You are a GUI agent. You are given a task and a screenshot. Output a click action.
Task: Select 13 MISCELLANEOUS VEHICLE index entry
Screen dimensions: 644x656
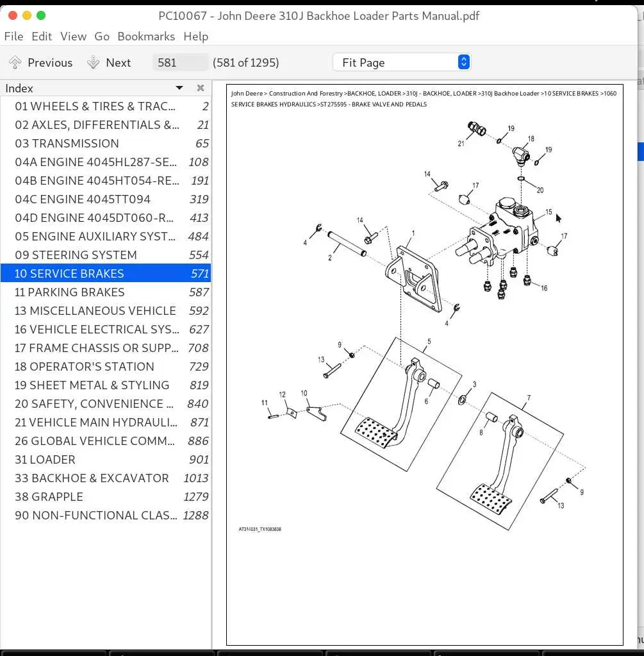(106, 311)
